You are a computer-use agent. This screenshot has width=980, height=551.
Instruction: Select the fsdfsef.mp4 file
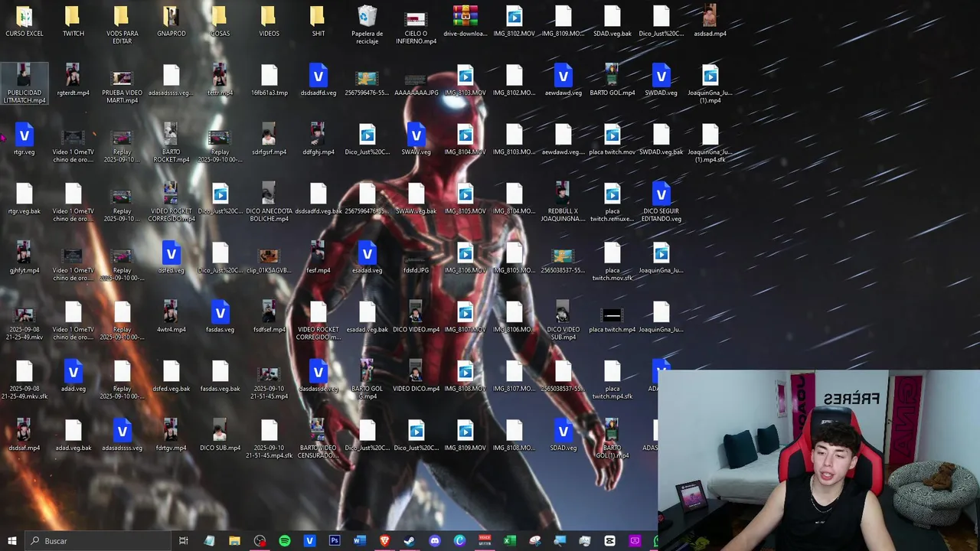269,317
